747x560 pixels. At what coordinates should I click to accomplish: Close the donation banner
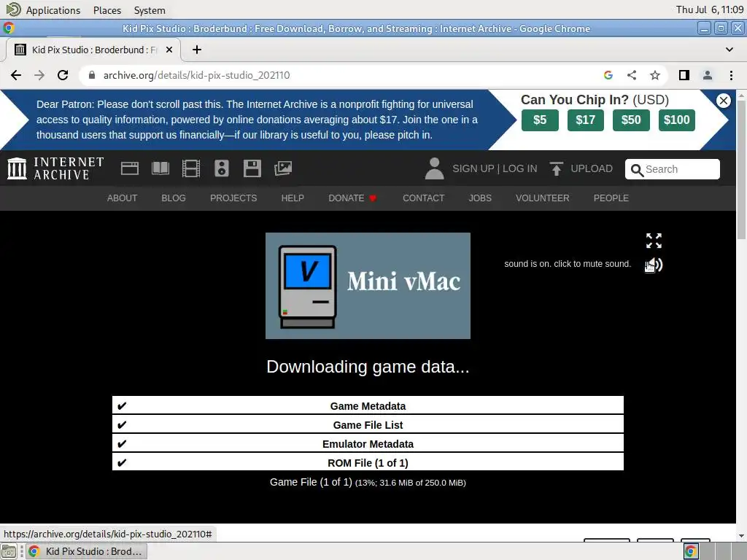723,101
